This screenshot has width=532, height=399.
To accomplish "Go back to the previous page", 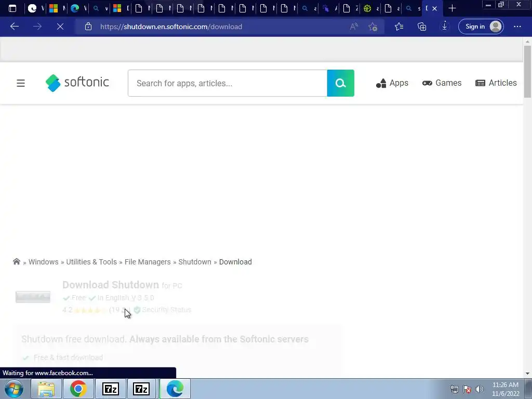I will [x=14, y=26].
